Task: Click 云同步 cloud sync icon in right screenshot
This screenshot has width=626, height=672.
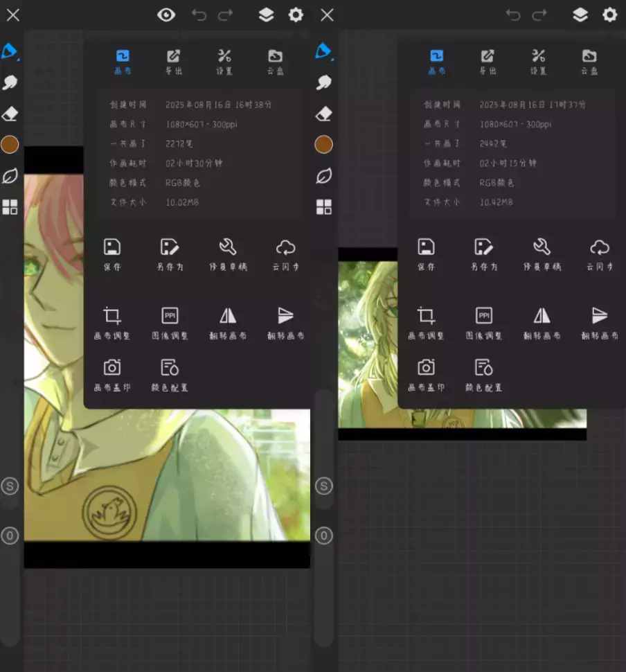Action: point(600,255)
